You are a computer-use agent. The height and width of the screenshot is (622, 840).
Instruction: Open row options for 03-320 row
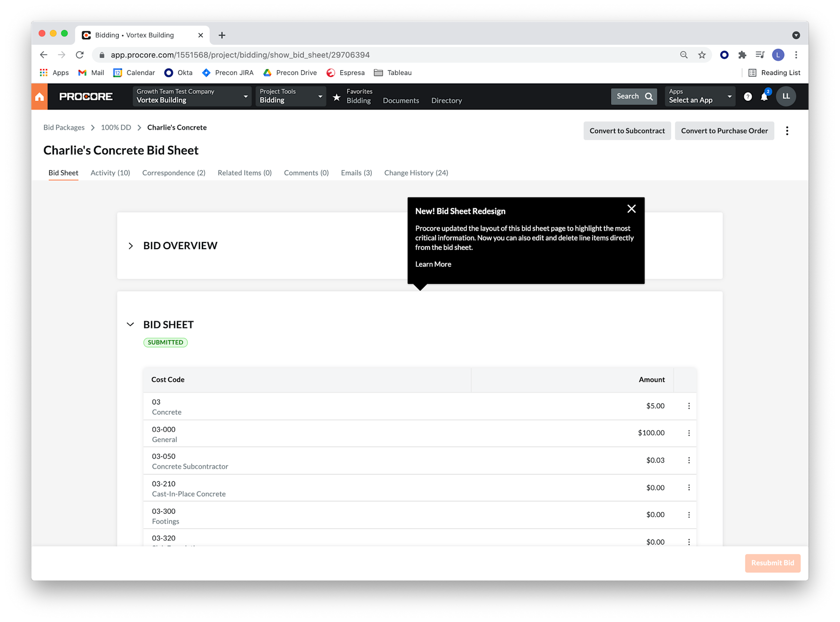coord(689,542)
